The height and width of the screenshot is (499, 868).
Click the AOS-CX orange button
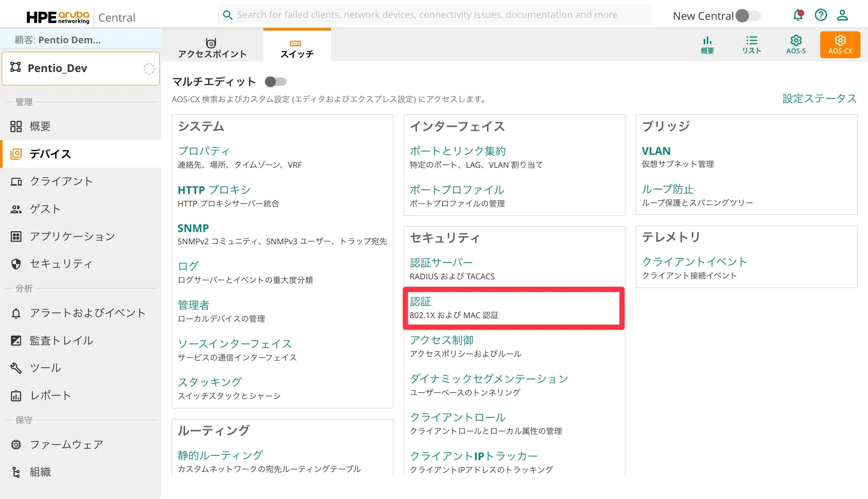[x=840, y=45]
